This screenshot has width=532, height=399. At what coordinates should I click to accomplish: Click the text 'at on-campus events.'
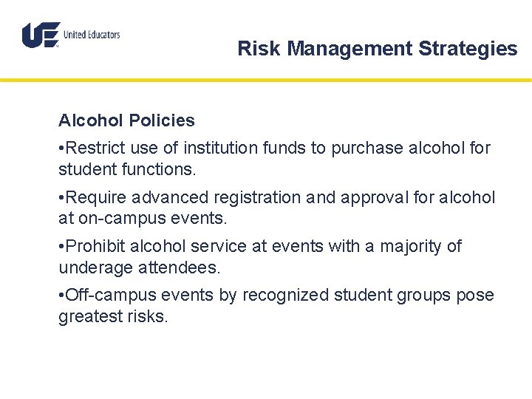click(143, 218)
